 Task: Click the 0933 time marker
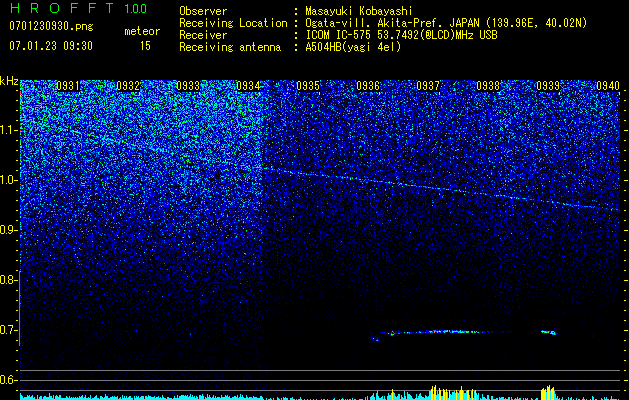click(188, 86)
